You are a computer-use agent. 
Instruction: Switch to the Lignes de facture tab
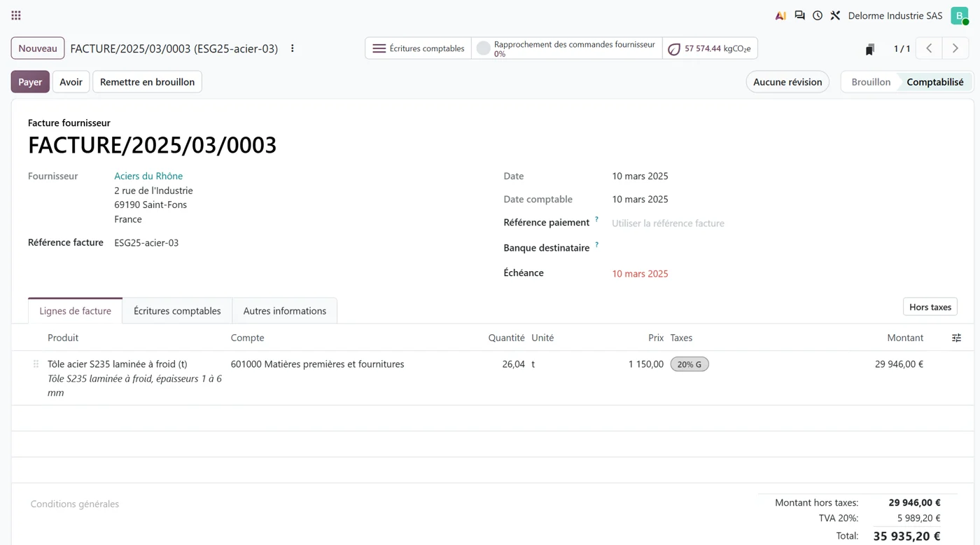click(x=75, y=311)
